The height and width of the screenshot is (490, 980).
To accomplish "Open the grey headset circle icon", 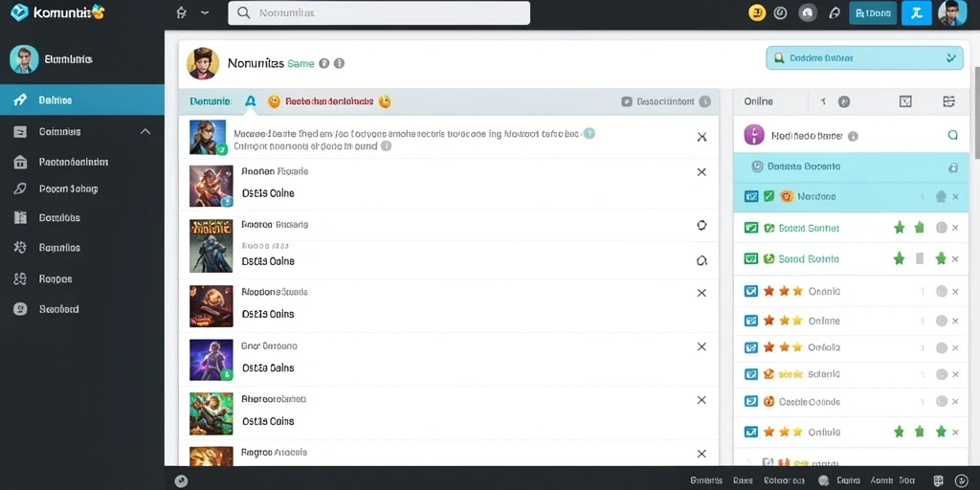I will tap(808, 12).
